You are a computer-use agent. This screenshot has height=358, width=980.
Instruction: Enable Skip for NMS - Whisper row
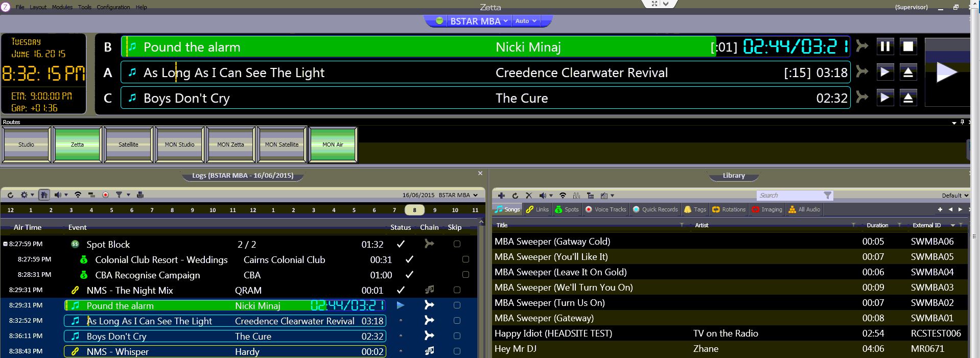pos(457,351)
